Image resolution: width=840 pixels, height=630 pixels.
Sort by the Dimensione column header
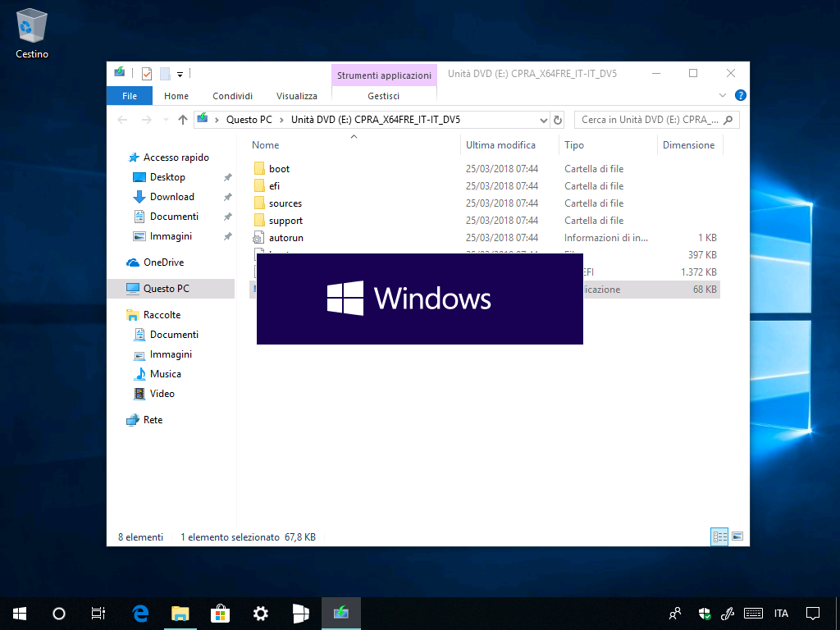coord(688,145)
